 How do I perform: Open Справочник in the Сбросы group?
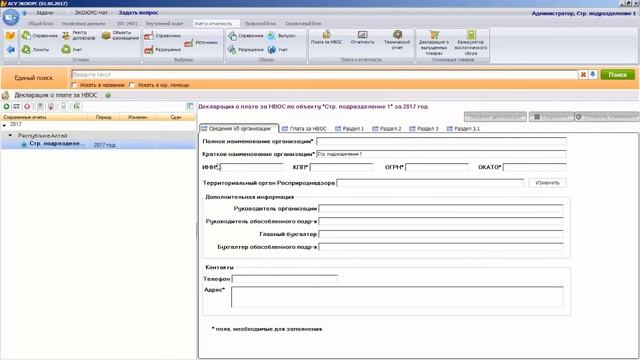click(x=246, y=36)
